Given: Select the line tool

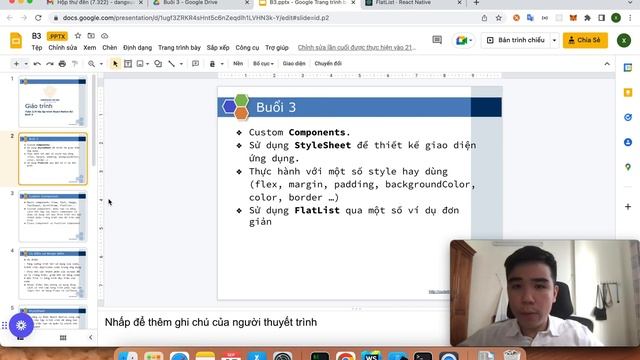Looking at the screenshot, I should (x=171, y=64).
